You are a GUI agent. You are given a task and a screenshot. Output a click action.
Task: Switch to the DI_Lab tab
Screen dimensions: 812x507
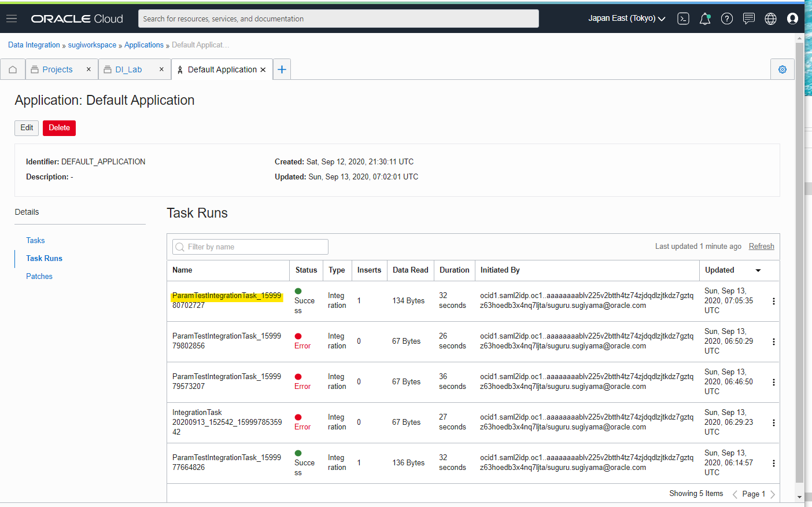[128, 69]
